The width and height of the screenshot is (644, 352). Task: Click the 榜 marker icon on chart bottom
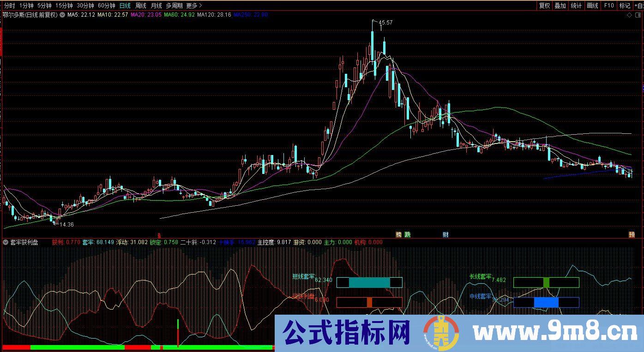tap(399, 234)
